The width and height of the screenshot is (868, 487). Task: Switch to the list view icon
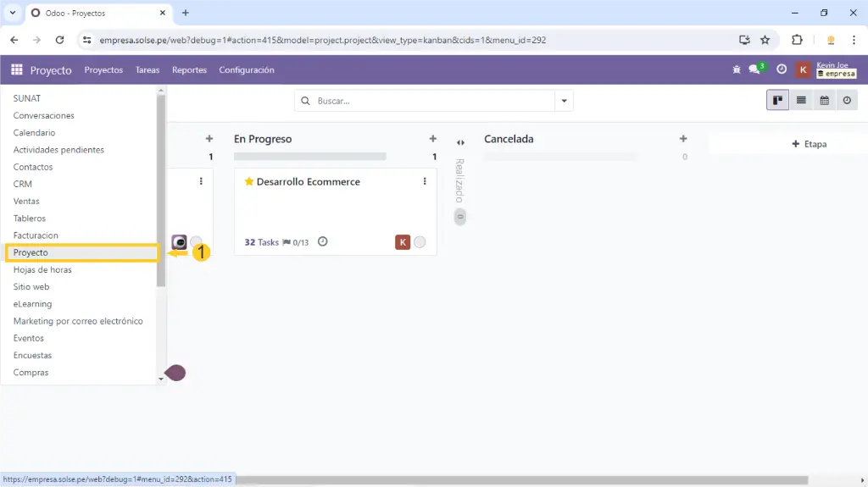801,101
